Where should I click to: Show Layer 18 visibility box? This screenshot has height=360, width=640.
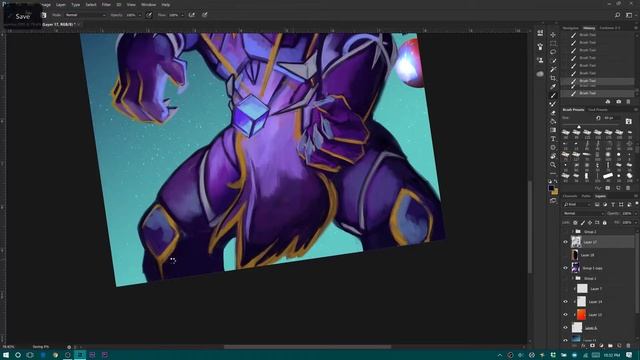coord(566,255)
